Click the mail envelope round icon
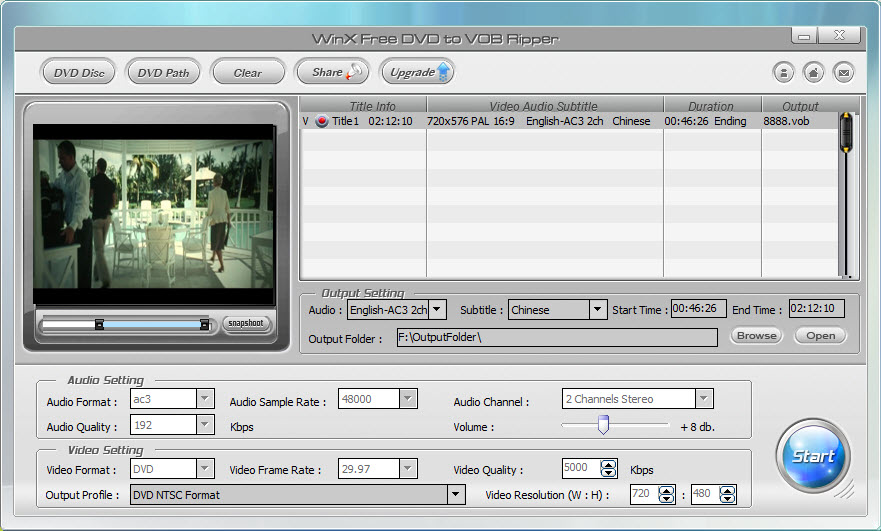The height and width of the screenshot is (531, 881). coord(844,72)
